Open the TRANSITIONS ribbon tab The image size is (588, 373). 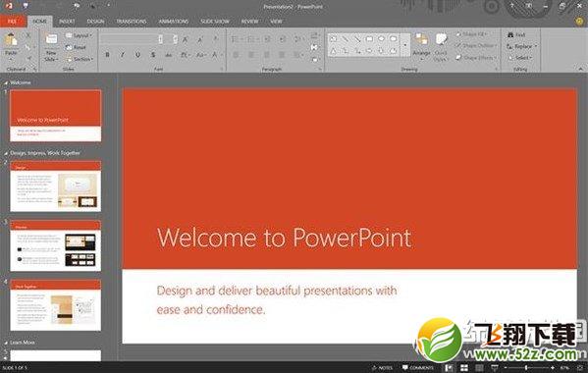pos(132,22)
